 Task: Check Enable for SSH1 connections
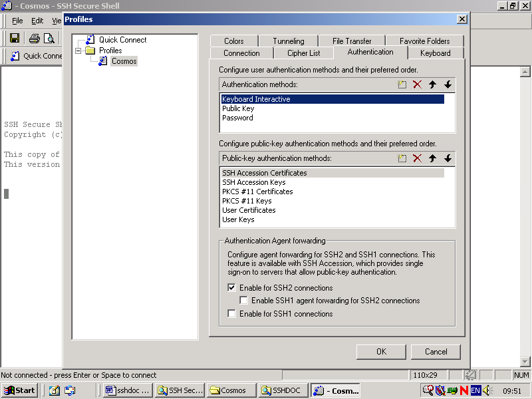tap(232, 314)
